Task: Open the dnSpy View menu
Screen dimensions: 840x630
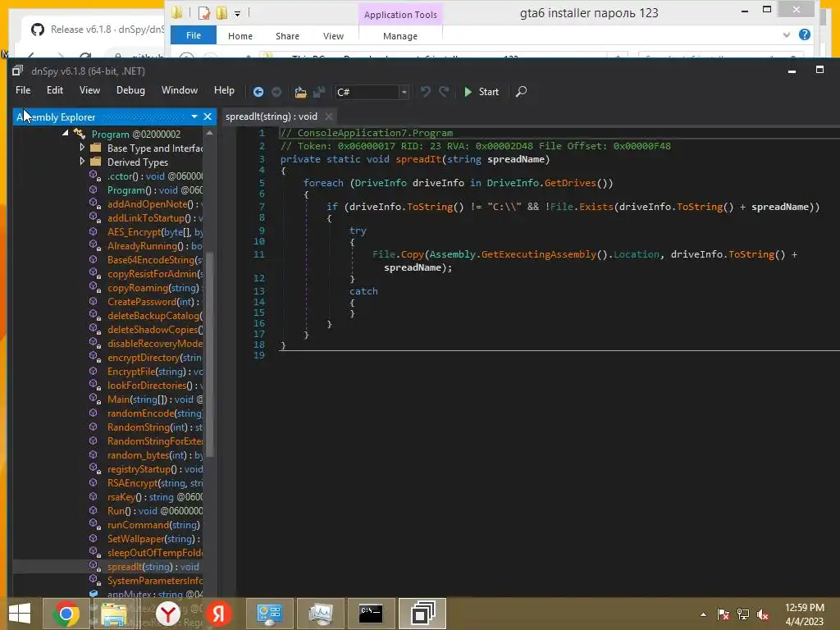Action: (89, 90)
